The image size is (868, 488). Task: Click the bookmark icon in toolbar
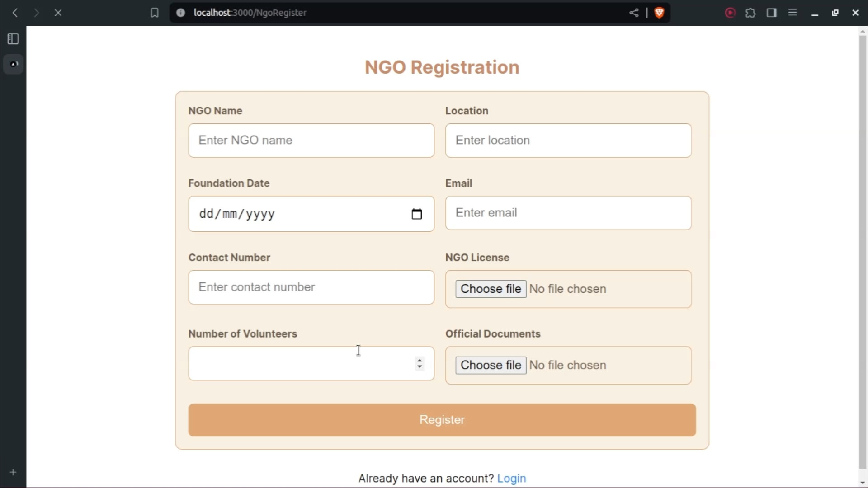(155, 13)
